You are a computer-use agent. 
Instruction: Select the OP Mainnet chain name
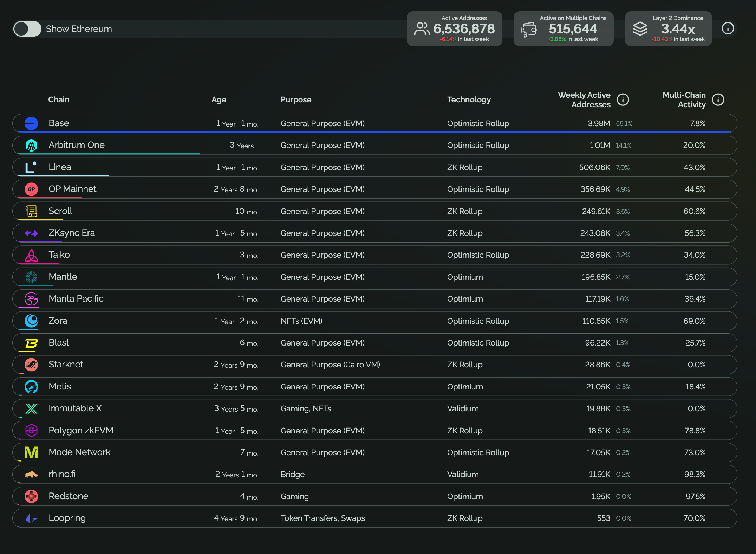click(x=72, y=189)
